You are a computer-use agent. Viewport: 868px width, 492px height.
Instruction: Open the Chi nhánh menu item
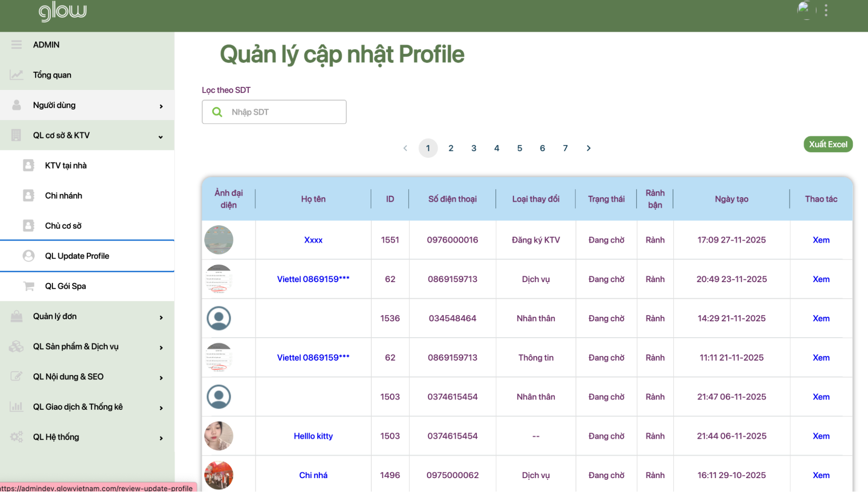pos(63,196)
